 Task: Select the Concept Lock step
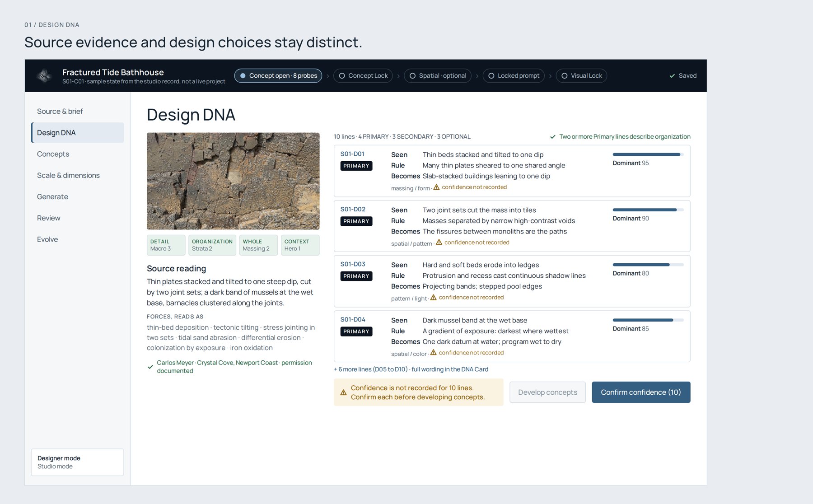[x=363, y=76]
